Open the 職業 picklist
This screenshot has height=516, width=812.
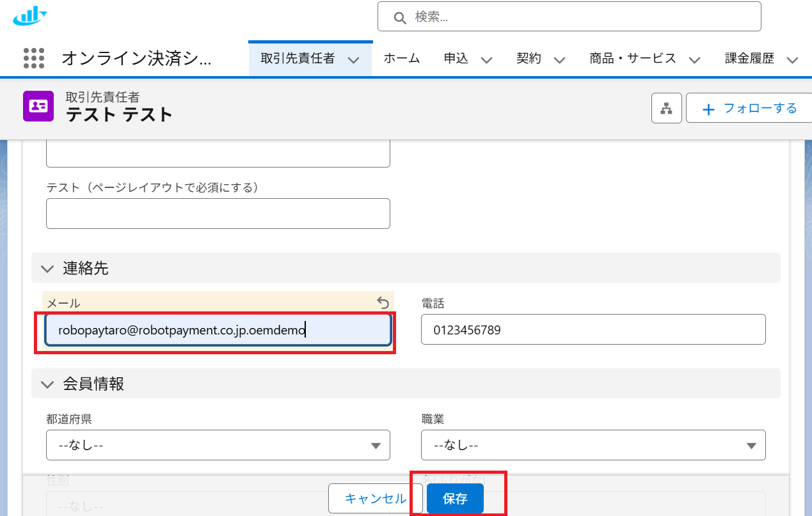(x=593, y=445)
